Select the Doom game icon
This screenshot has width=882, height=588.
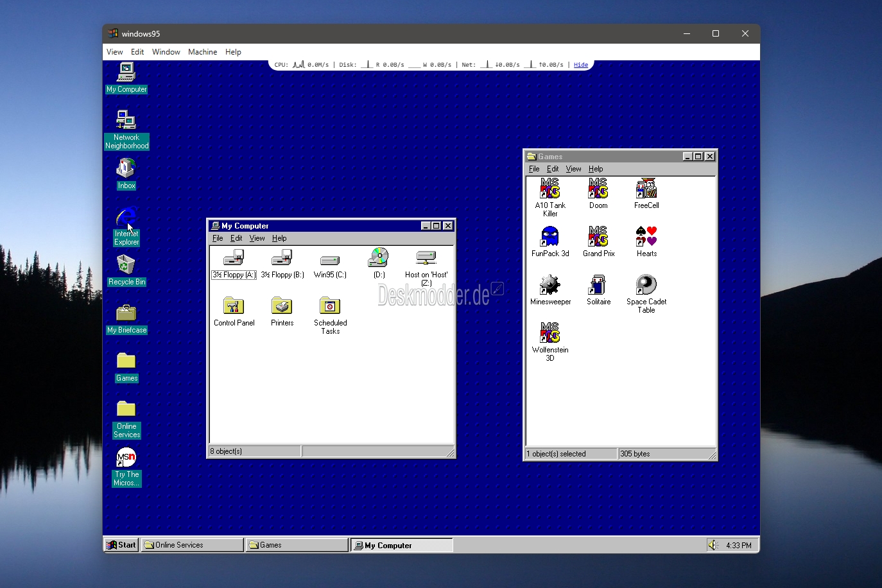click(x=598, y=189)
